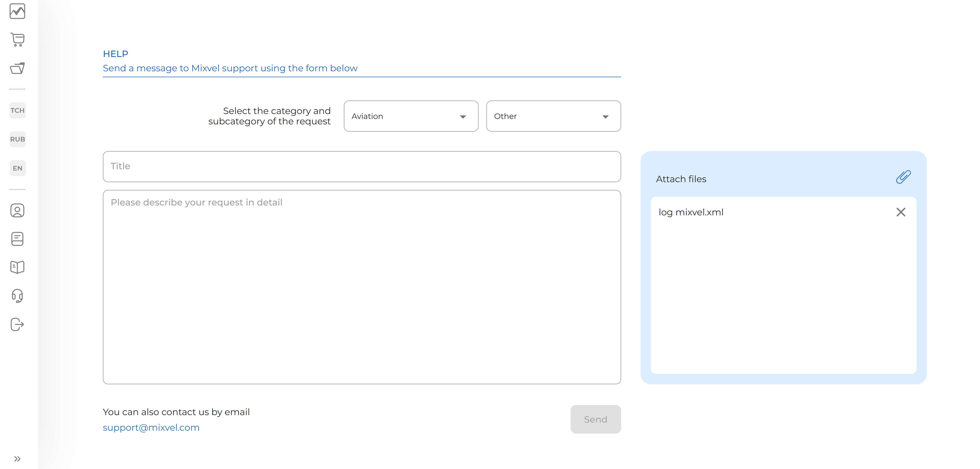Remove the log mixvel.xml attachment
Screen dimensions: 980x469
(x=900, y=212)
